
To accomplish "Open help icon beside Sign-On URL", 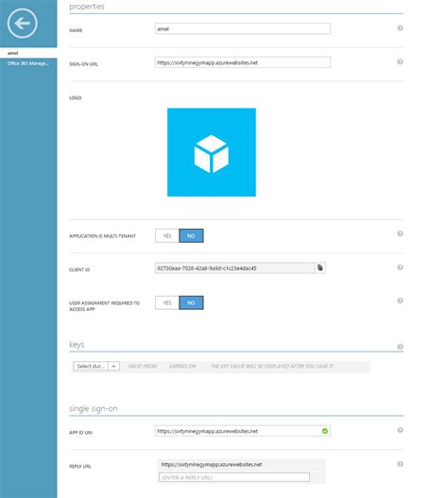I will tap(400, 61).
